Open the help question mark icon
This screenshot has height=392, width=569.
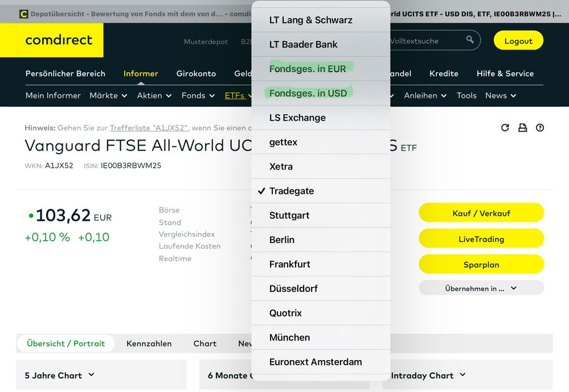coord(540,127)
